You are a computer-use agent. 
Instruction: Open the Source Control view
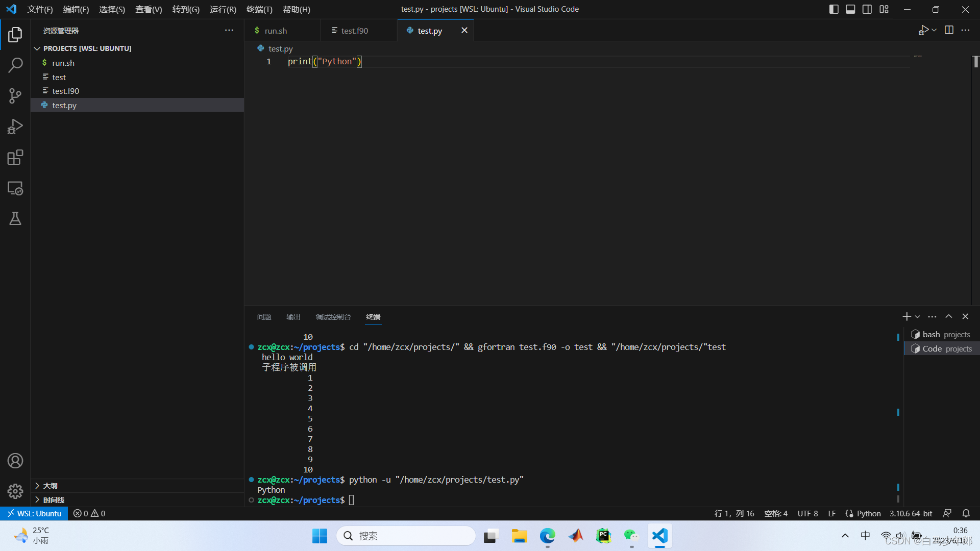[15, 96]
